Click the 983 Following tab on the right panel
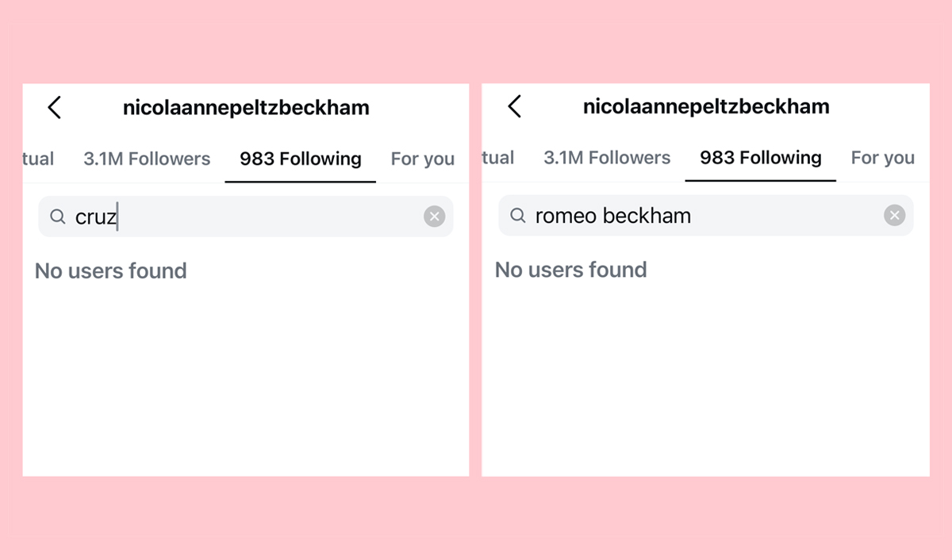Image resolution: width=952 pixels, height=560 pixels. click(x=759, y=158)
